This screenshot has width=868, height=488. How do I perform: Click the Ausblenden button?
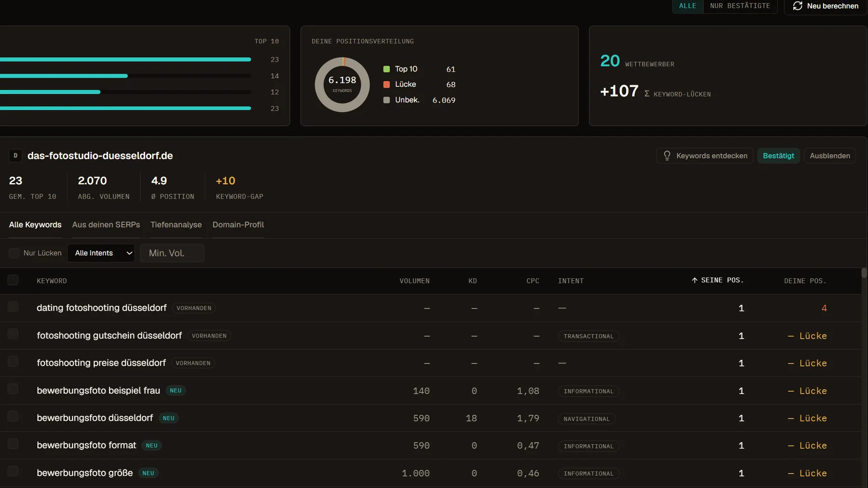point(830,155)
